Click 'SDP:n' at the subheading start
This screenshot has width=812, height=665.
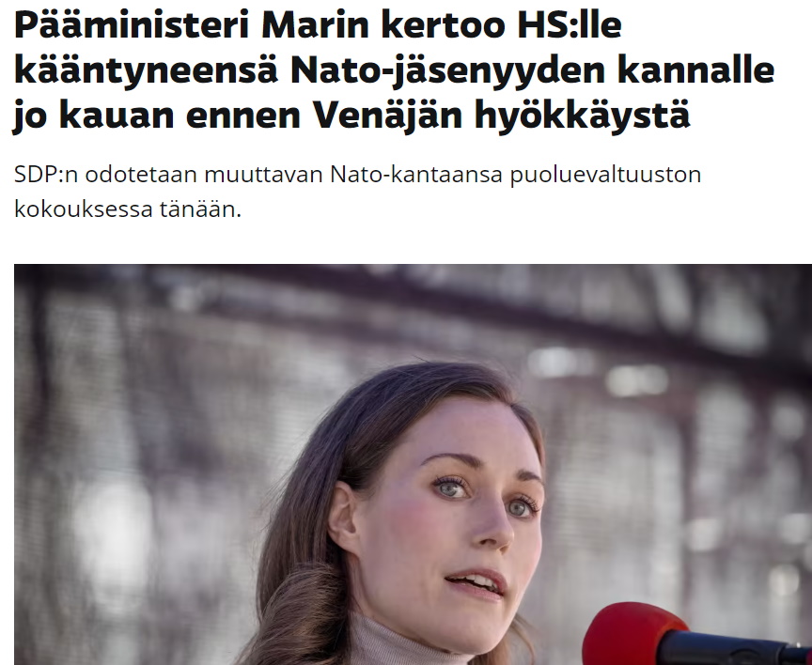click(45, 175)
